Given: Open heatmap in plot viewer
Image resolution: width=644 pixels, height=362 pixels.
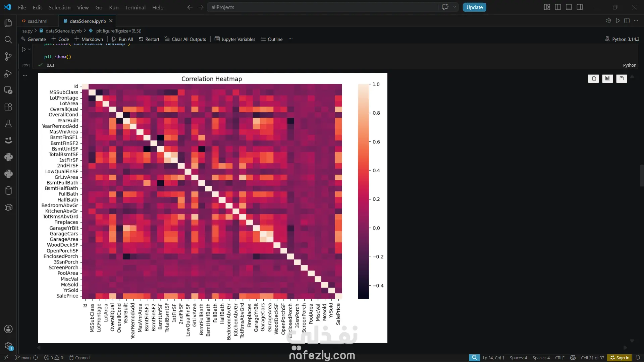Looking at the screenshot, I should [607, 78].
